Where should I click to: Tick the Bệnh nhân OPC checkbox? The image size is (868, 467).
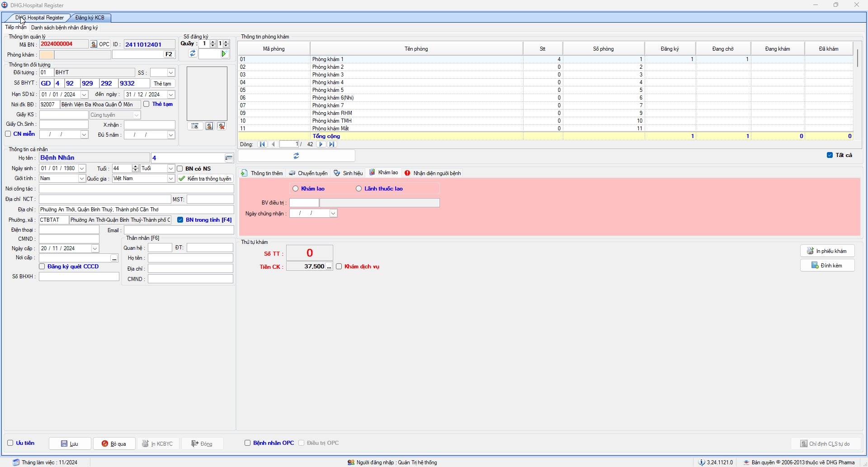point(247,443)
